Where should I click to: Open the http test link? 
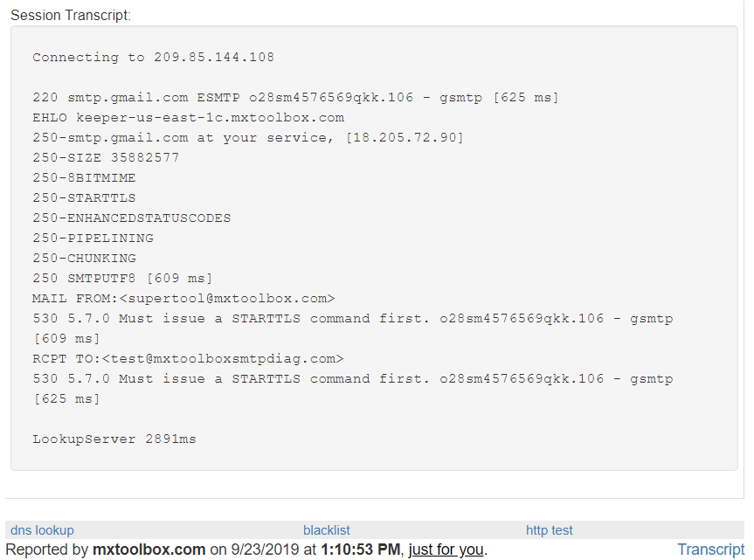coord(550,530)
